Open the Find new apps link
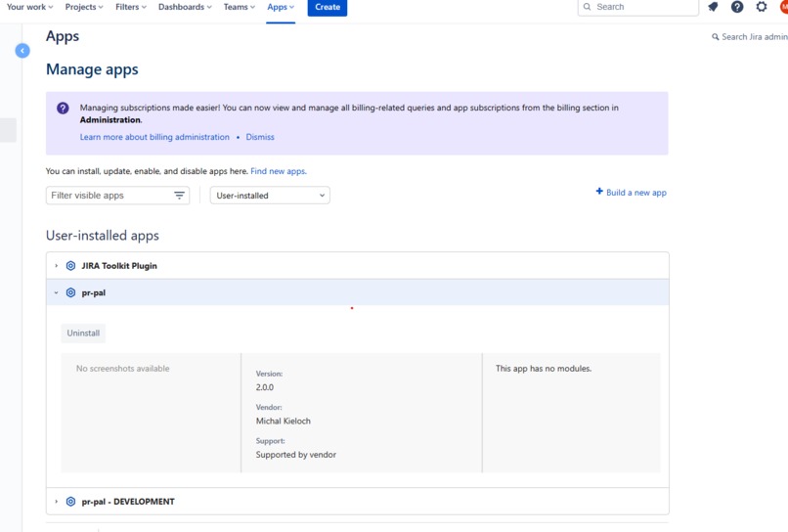The width and height of the screenshot is (788, 532). (279, 171)
